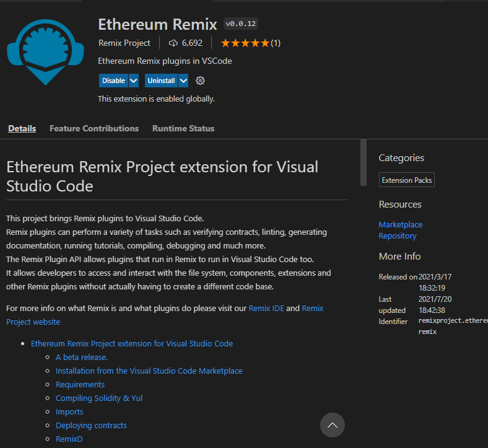Click the five-star rating
Image resolution: width=488 pixels, height=448 pixels.
[245, 43]
